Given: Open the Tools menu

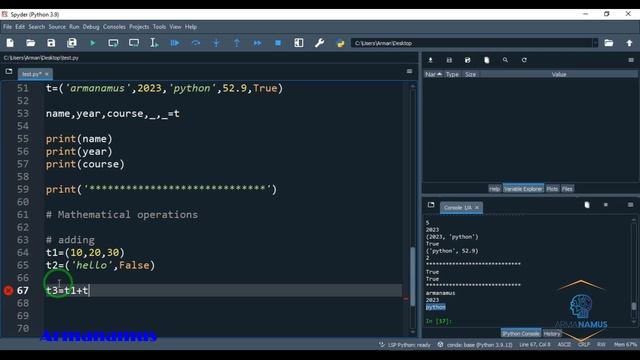Looking at the screenshot, I should click(x=159, y=27).
